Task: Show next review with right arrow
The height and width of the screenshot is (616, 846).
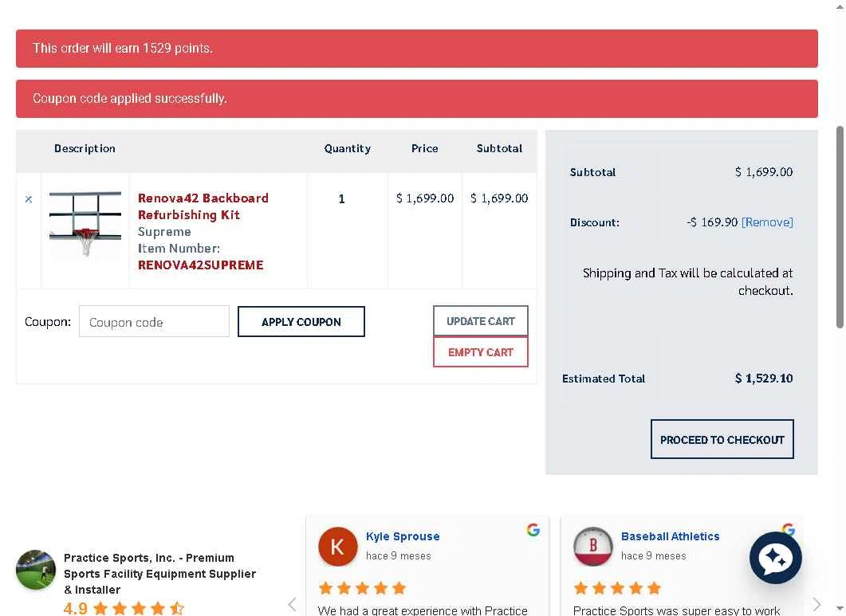Action: (x=816, y=604)
